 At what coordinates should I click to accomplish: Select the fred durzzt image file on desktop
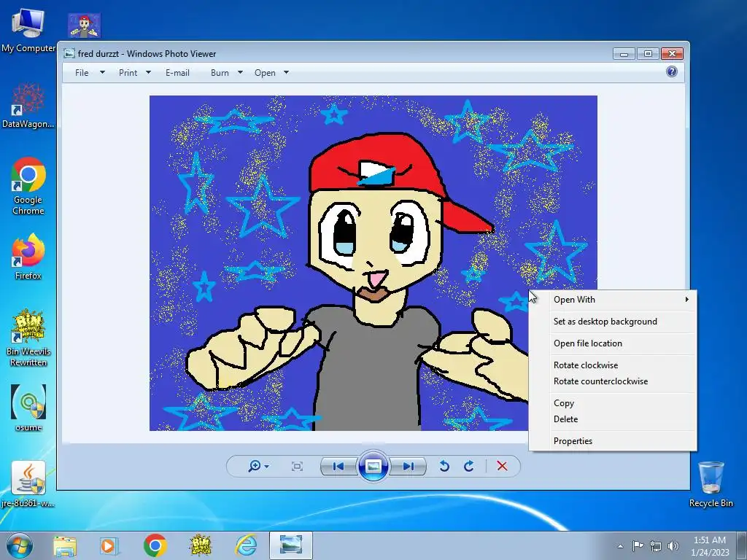click(x=84, y=26)
